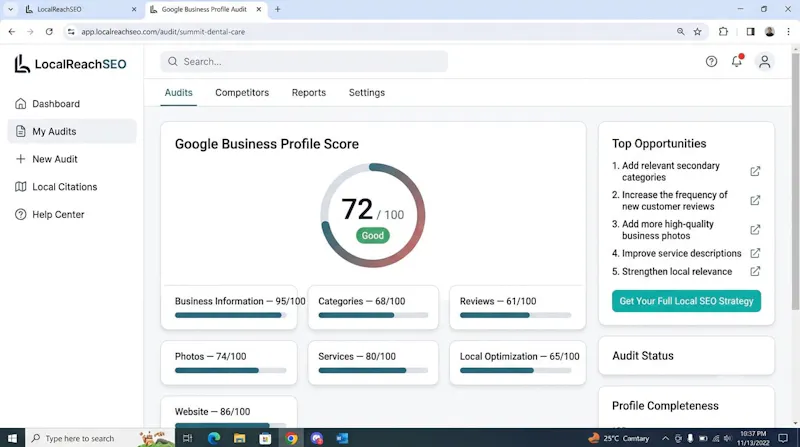Click the 72 / 100 score gauge
The image size is (800, 447).
[373, 215]
